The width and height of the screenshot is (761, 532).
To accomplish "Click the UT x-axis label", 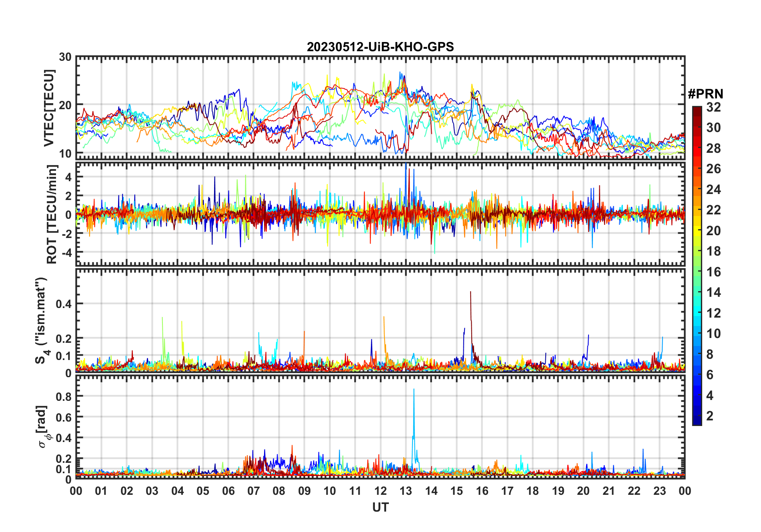I will tap(380, 507).
